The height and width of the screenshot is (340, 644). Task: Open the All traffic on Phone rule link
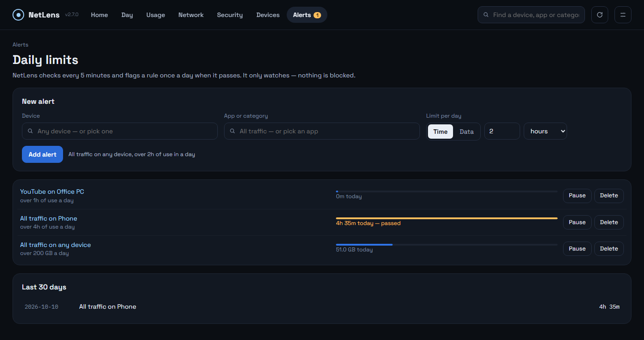pyautogui.click(x=48, y=218)
